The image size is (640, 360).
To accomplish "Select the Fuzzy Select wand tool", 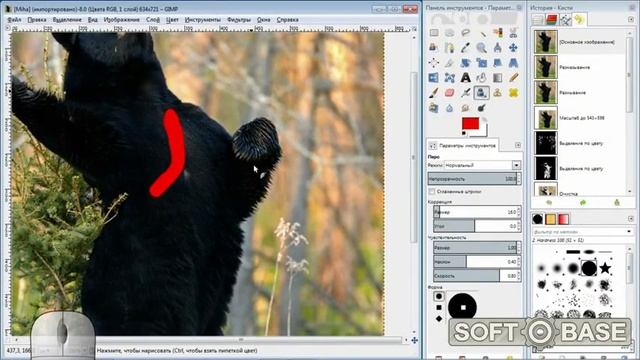I will tap(482, 33).
